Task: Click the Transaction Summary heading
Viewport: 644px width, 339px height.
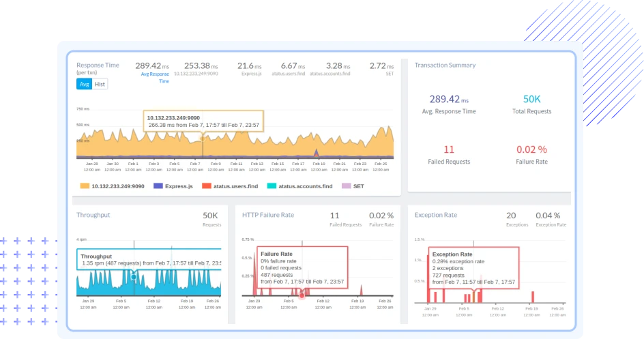Action: coord(445,65)
